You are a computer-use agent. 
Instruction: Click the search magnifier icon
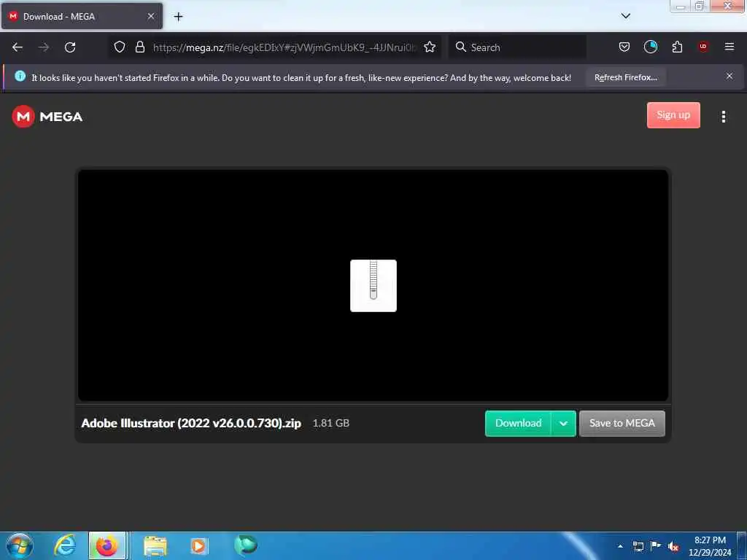461,47
